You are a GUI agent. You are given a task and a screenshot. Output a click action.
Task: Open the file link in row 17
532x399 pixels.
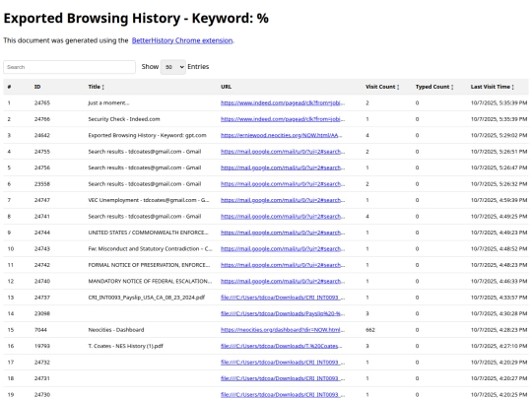pos(283,363)
